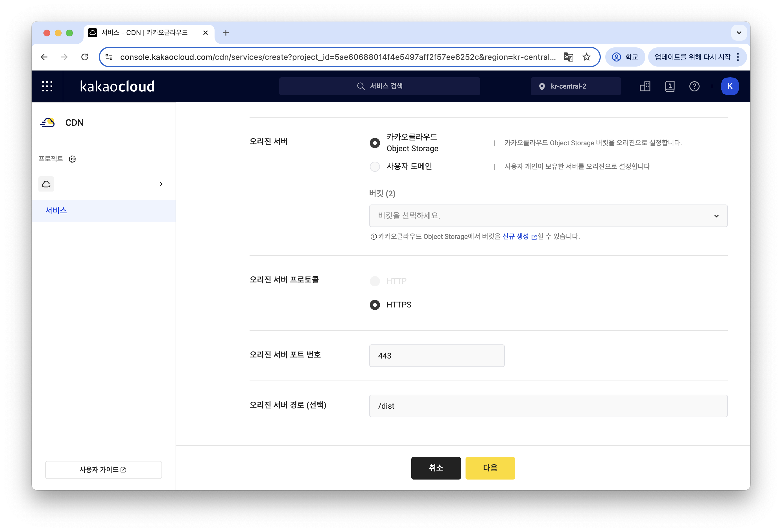Click the search magnifier icon in the service search bar

pyautogui.click(x=361, y=86)
